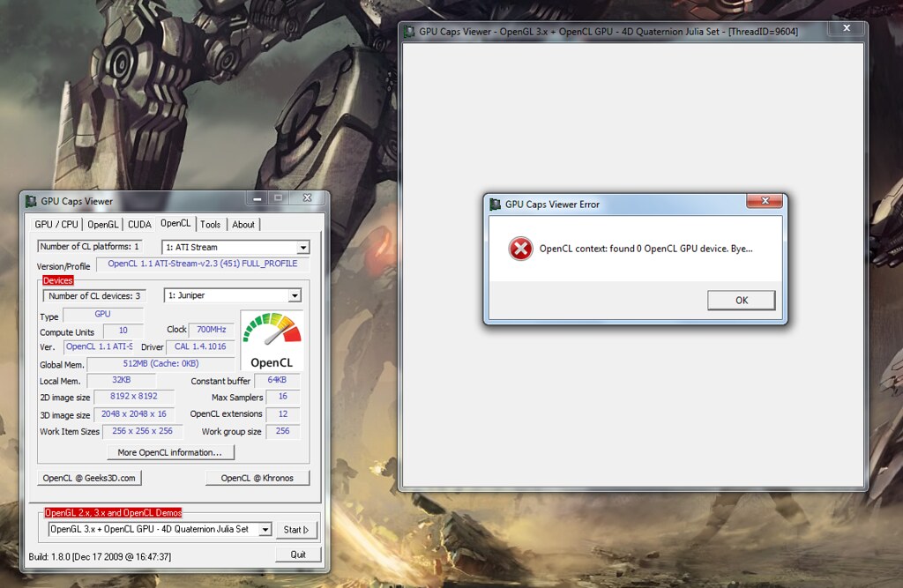Select the OpenCL tab
Screen dimensions: 903x588
pos(175,223)
